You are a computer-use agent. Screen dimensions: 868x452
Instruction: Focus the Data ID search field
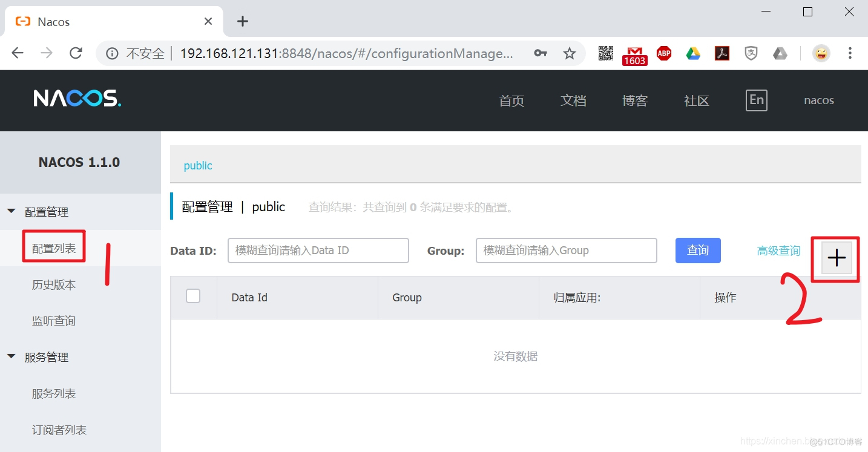click(318, 251)
